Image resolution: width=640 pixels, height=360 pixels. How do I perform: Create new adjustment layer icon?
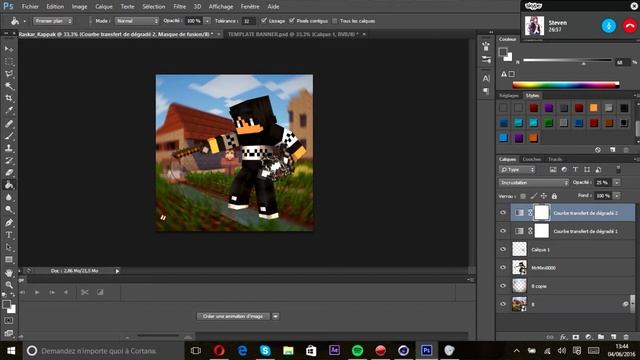(x=588, y=337)
